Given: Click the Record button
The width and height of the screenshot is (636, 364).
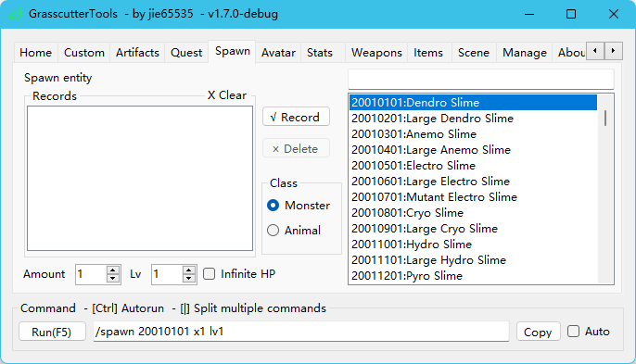Looking at the screenshot, I should (x=296, y=117).
